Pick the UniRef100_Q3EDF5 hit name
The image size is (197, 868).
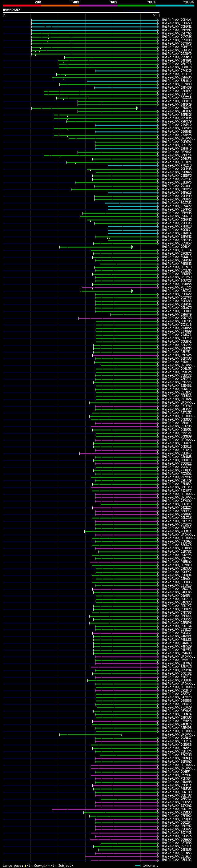point(176,176)
